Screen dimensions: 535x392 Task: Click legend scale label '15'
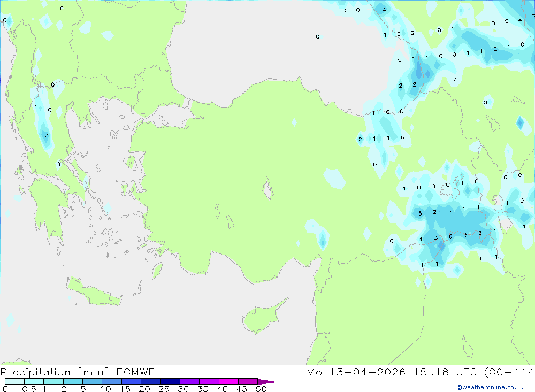tap(125, 389)
